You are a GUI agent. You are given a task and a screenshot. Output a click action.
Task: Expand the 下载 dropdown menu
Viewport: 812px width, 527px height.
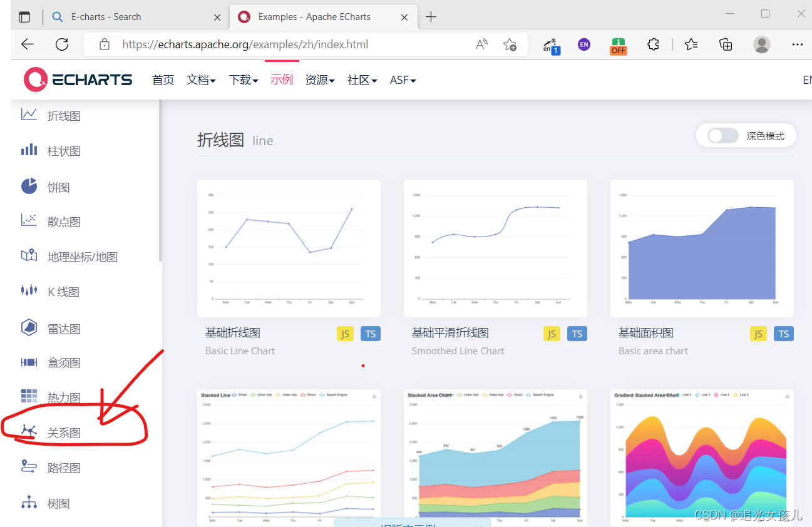pos(244,80)
